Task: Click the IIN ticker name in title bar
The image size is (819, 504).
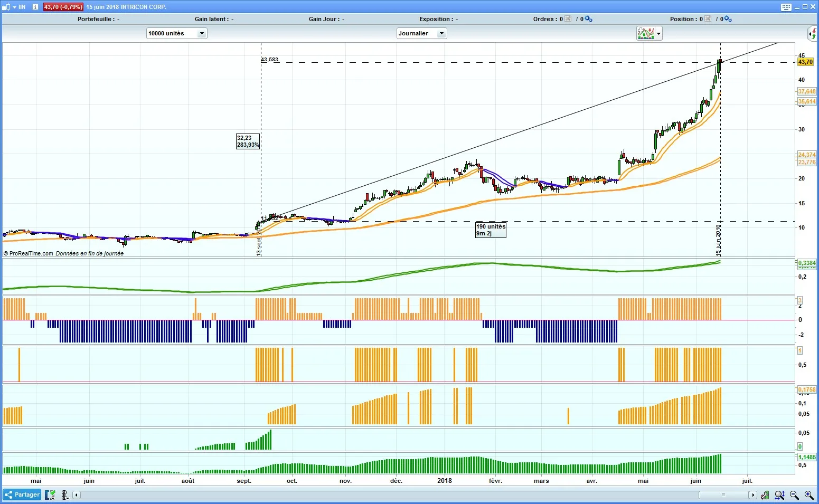Action: click(22, 7)
